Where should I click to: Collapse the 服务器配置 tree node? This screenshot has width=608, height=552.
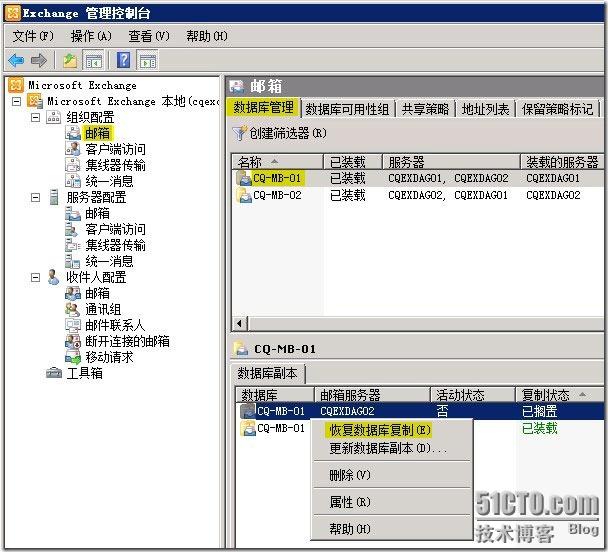point(35,197)
